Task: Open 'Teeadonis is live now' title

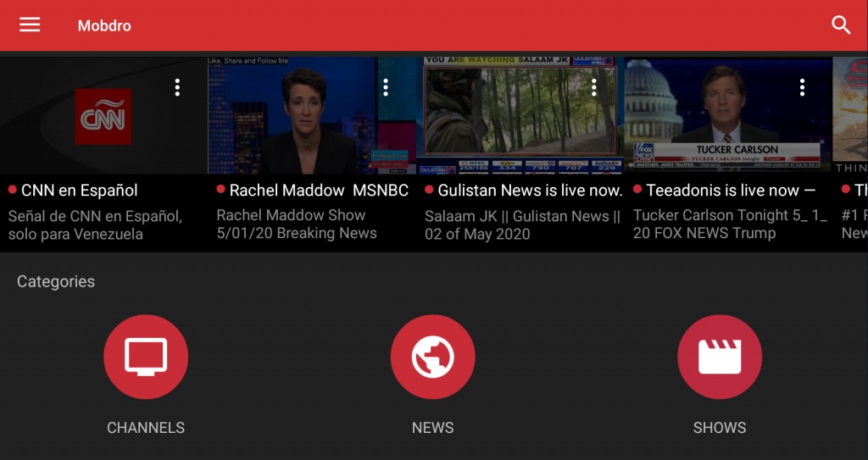Action: click(731, 191)
